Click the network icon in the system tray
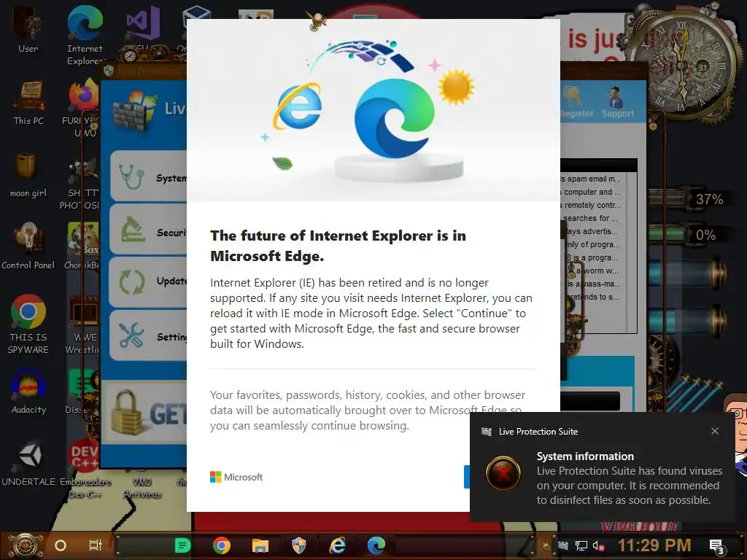The width and height of the screenshot is (747, 560). pos(581,545)
